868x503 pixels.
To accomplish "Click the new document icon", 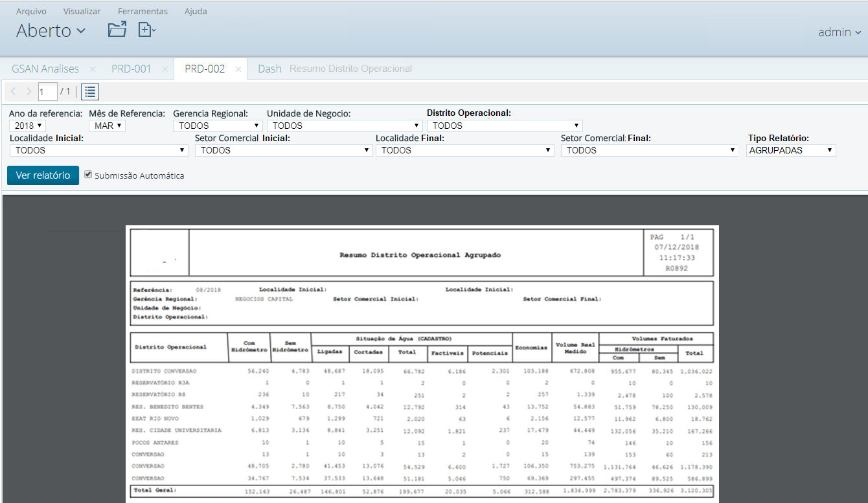I will pyautogui.click(x=146, y=30).
